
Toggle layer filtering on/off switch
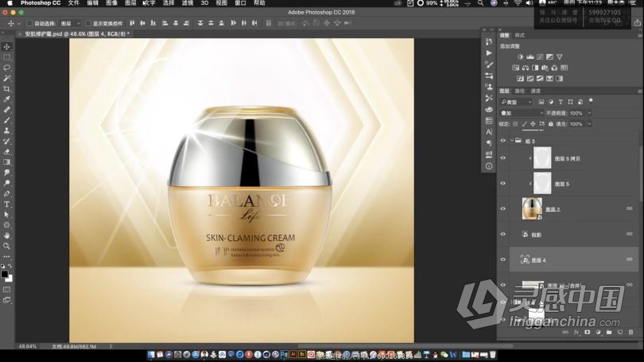[591, 101]
